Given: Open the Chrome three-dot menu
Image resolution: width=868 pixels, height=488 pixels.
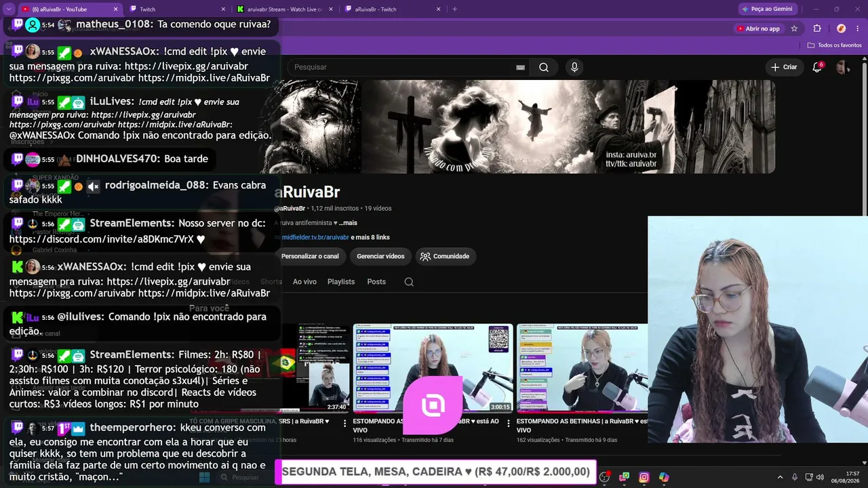Looking at the screenshot, I should [858, 28].
